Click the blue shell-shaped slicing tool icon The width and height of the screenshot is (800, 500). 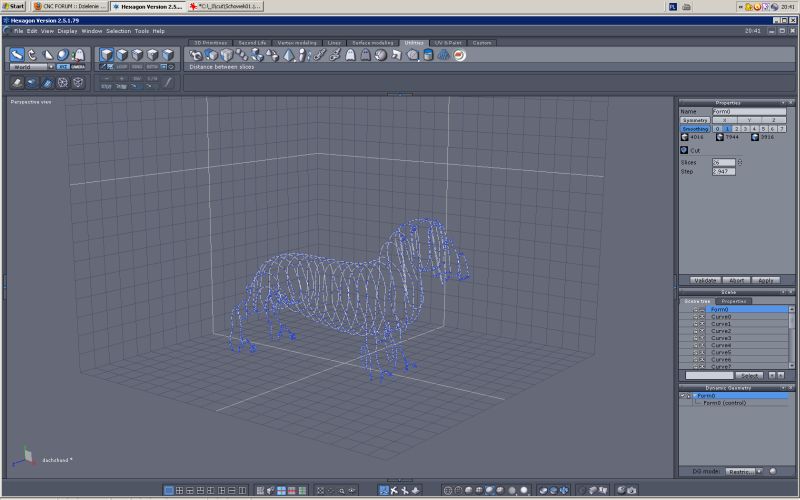click(443, 55)
